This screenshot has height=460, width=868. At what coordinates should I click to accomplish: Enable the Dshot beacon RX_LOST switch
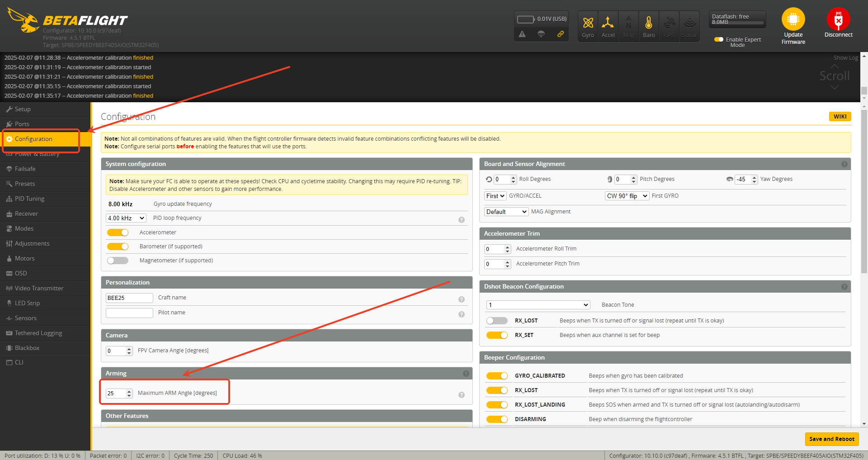pyautogui.click(x=497, y=321)
